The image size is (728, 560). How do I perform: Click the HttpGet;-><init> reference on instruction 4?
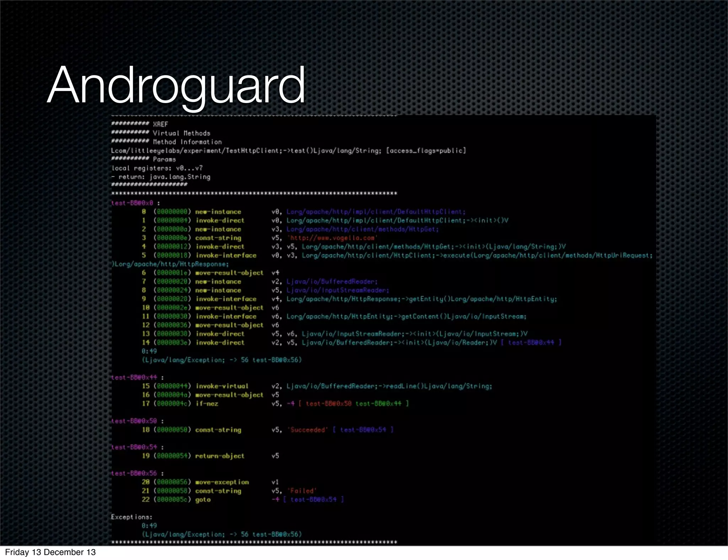point(434,247)
